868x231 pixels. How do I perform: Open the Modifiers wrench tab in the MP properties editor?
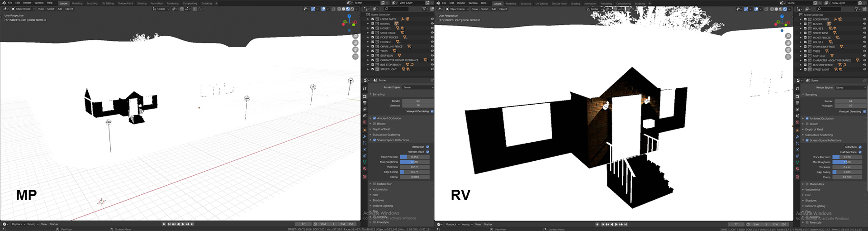(x=365, y=137)
